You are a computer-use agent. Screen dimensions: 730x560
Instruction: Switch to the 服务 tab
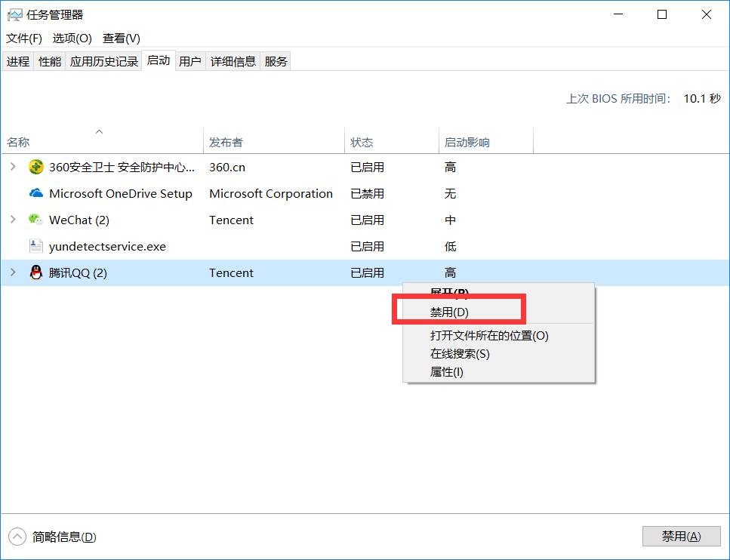coord(276,61)
